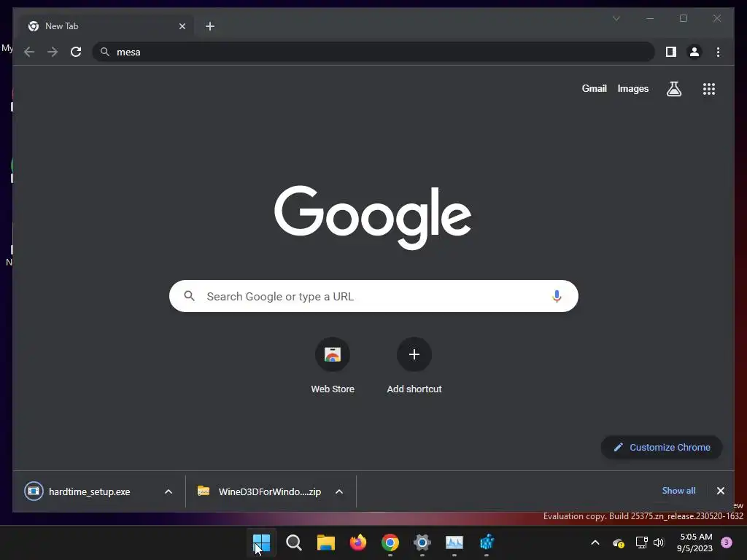This screenshot has height=560, width=747.
Task: Open the notification count badge
Action: point(727,542)
